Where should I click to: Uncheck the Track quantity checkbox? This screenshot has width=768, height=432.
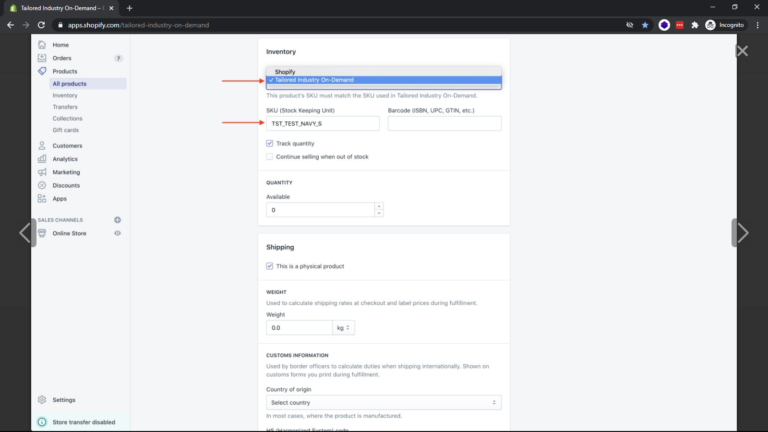[270, 143]
